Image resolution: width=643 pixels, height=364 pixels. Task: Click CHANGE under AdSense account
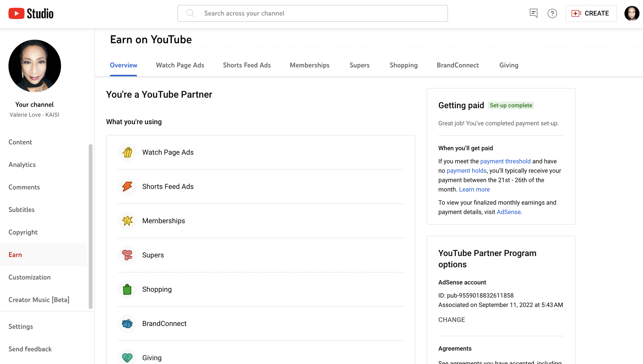451,320
